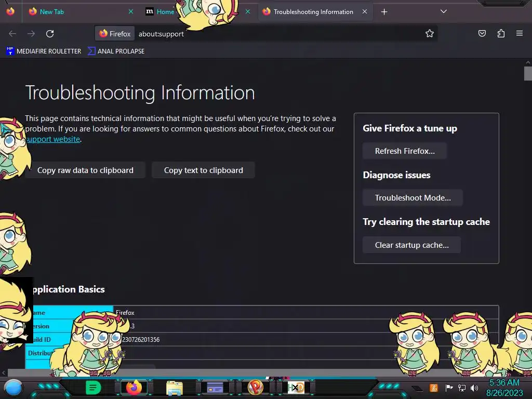Click the Firefox view icon at tab strip start
The width and height of the screenshot is (532, 399).
pyautogui.click(x=10, y=11)
